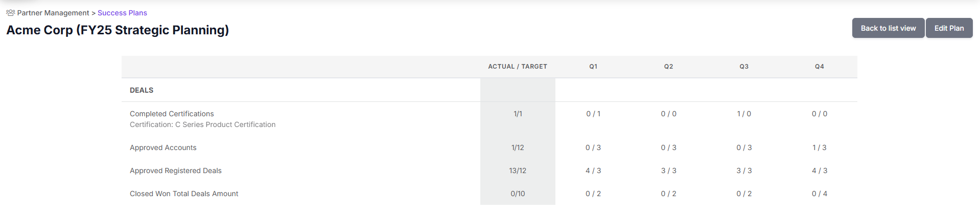Click Back to list view button
The width and height of the screenshot is (980, 211).
(888, 28)
